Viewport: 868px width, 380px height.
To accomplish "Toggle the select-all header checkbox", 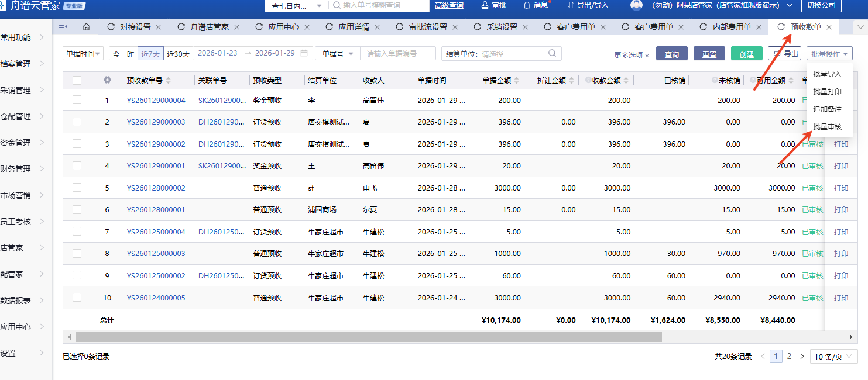I will click(x=77, y=80).
